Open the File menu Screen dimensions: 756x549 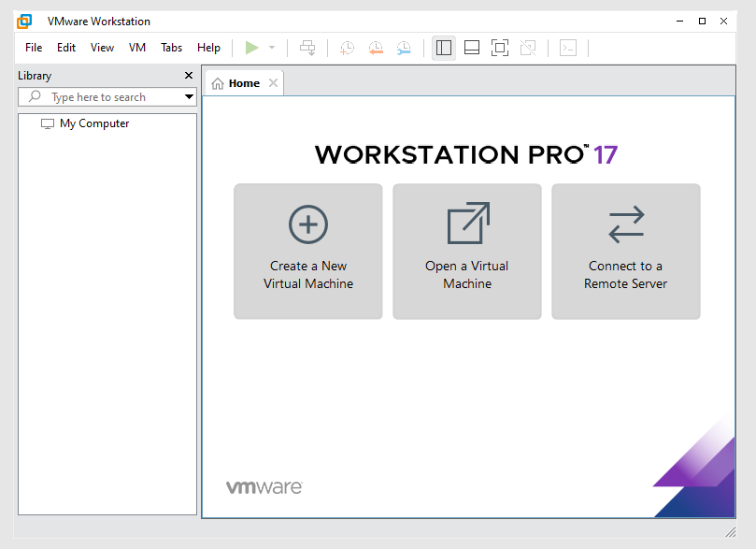coord(34,48)
